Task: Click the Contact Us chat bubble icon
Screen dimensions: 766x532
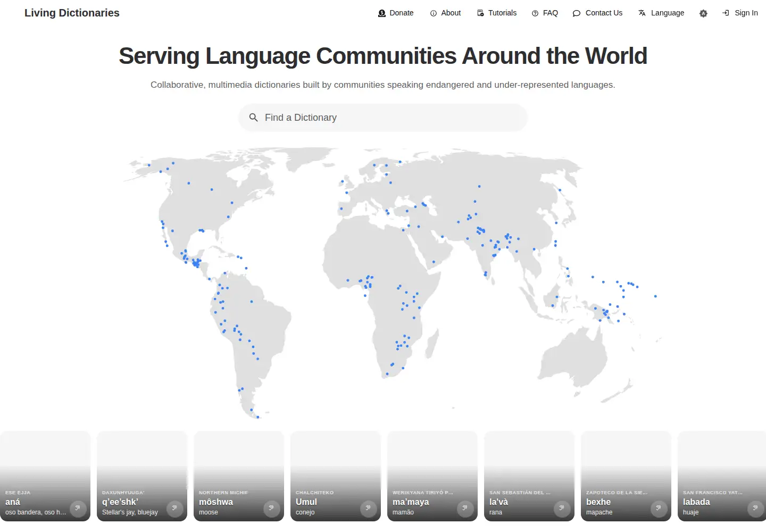Action: (x=577, y=13)
